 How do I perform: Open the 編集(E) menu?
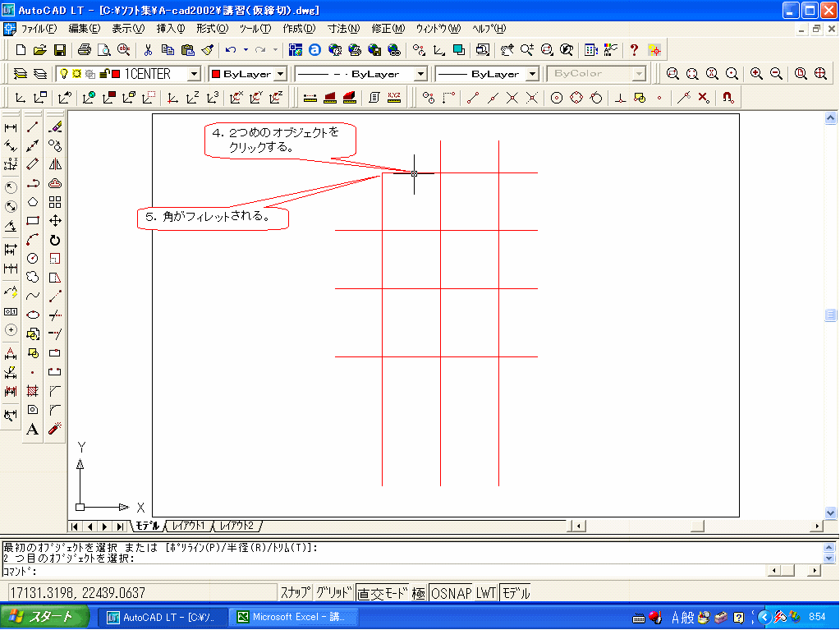[85, 29]
